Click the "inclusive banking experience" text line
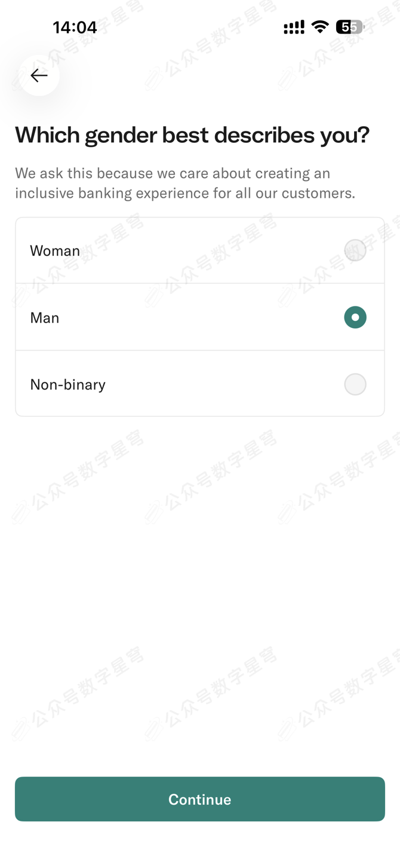The width and height of the screenshot is (400, 868). point(185,194)
